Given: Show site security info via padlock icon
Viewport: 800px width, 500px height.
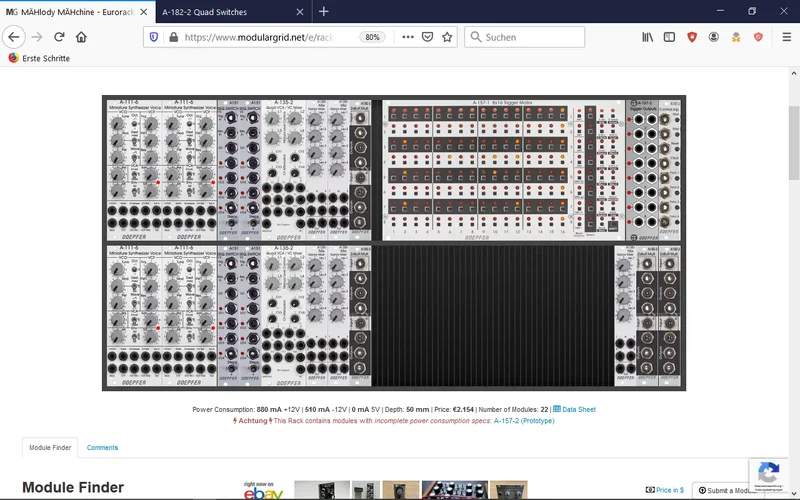Looking at the screenshot, I should (x=173, y=37).
